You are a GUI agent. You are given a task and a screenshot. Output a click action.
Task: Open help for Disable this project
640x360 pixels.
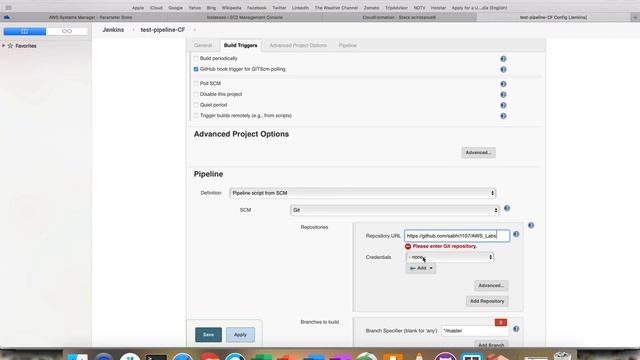click(503, 94)
